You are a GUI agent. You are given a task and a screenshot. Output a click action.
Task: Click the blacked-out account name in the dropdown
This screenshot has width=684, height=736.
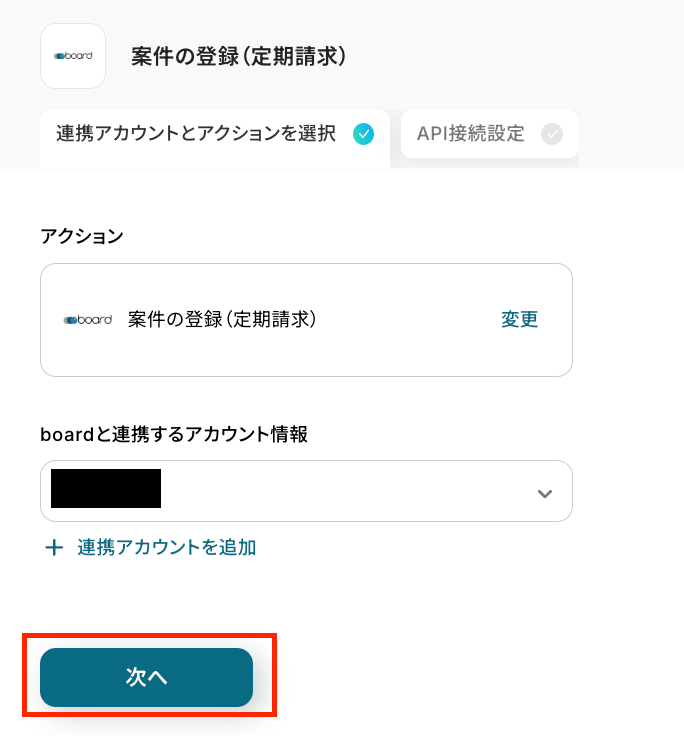(x=106, y=489)
